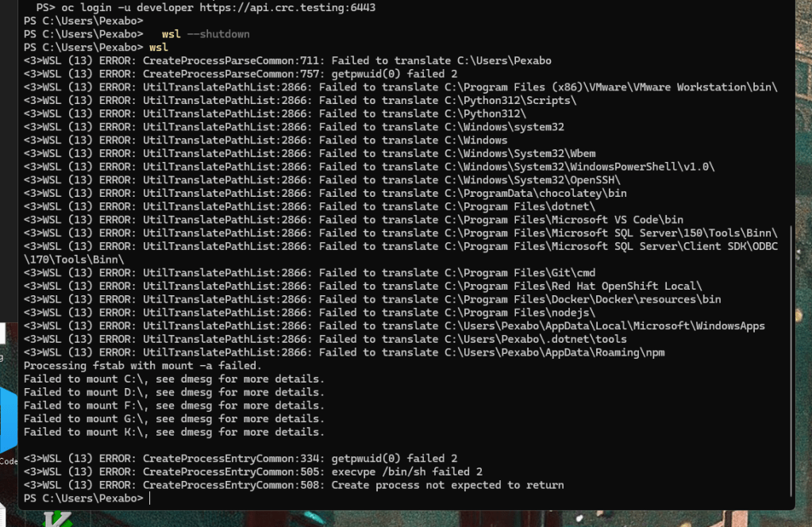Click the 'C:\Windows\system32' translate error line

[x=294, y=127]
